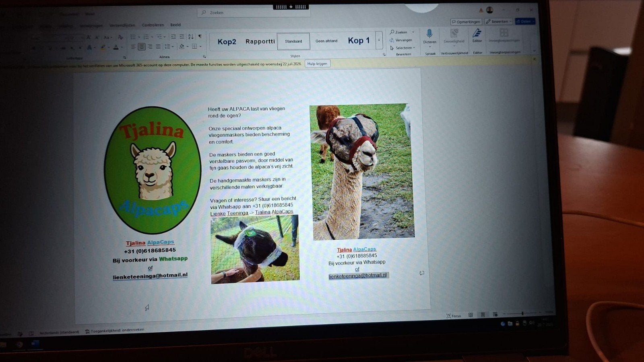Viewport: 644px width, 362px height.
Task: Apply the Kop2 style
Action: (227, 42)
